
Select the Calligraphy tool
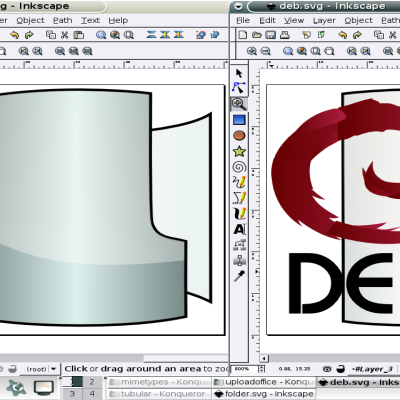[239, 213]
